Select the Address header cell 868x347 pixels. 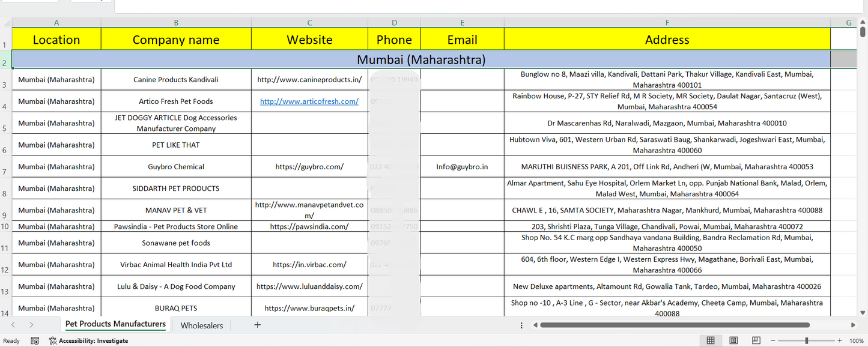tap(667, 39)
